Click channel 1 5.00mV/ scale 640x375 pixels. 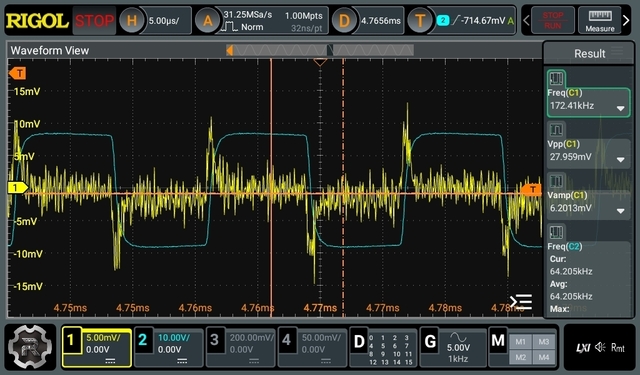(103, 338)
